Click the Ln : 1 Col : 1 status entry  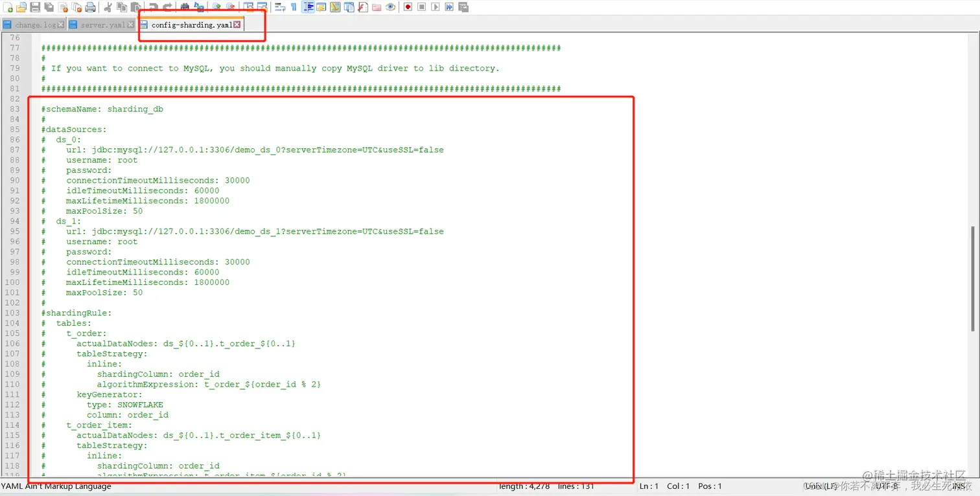(665, 486)
